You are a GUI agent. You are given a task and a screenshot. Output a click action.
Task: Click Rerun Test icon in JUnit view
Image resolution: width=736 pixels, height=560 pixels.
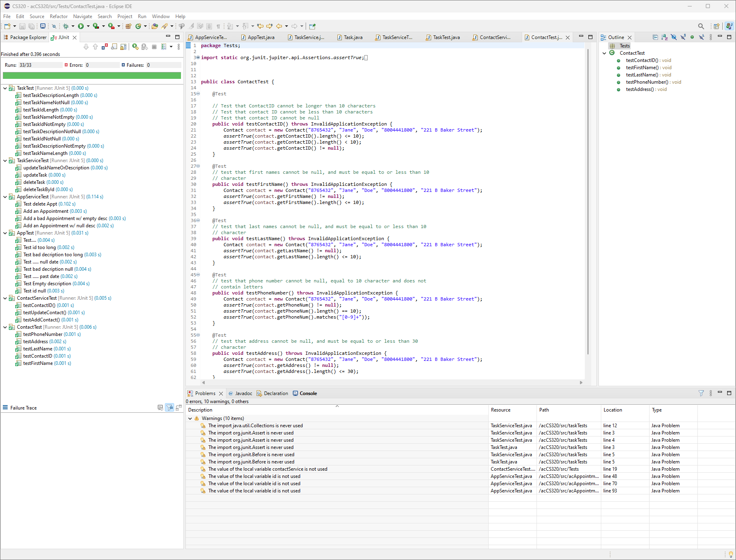tap(136, 47)
